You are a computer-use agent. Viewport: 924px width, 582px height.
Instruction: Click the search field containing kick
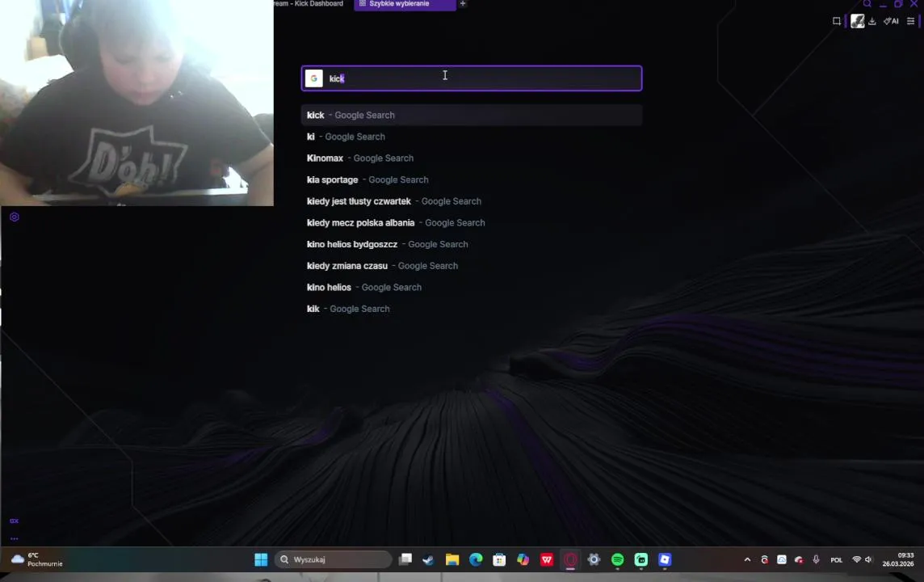[472, 78]
